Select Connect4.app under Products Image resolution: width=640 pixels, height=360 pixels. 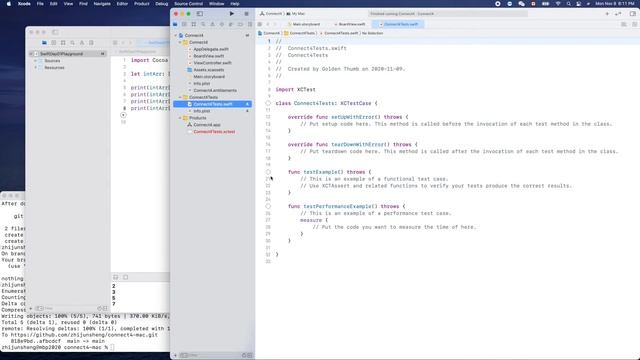[x=204, y=125]
